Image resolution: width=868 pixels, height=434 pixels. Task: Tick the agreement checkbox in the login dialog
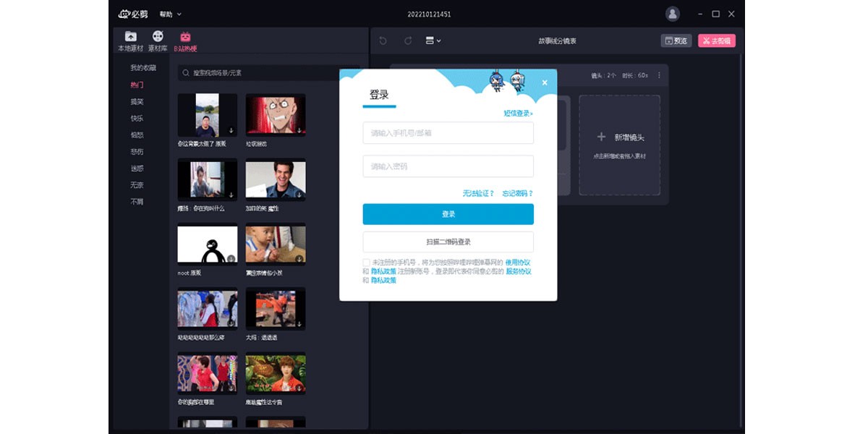tap(366, 262)
